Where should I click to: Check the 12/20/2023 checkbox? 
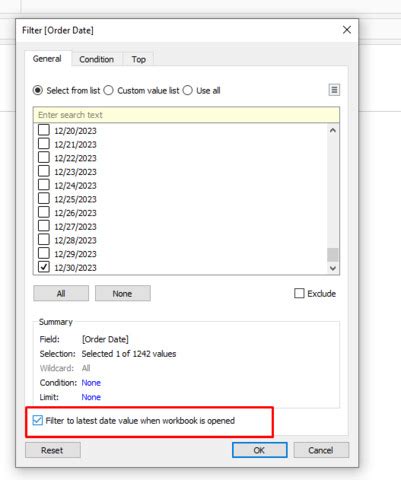pos(44,130)
